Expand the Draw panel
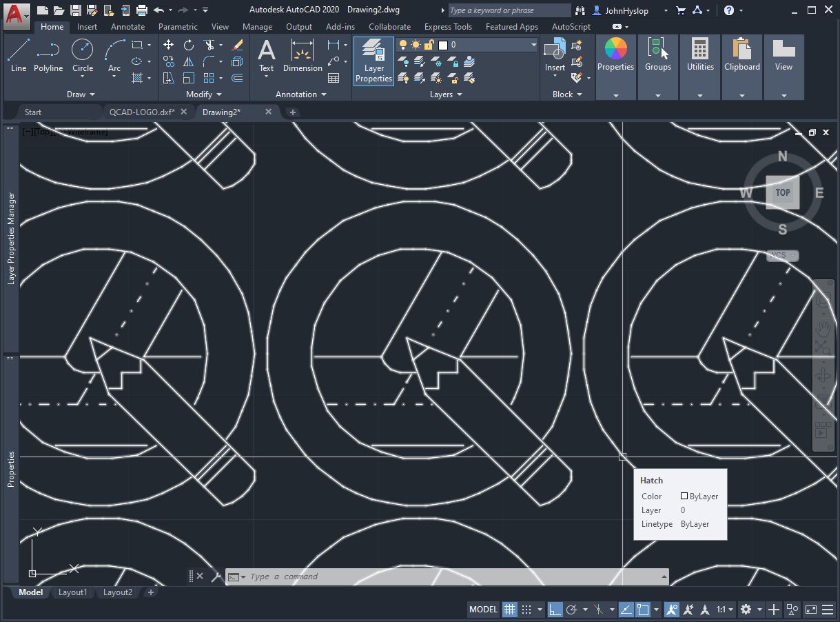840x622 pixels. click(81, 94)
